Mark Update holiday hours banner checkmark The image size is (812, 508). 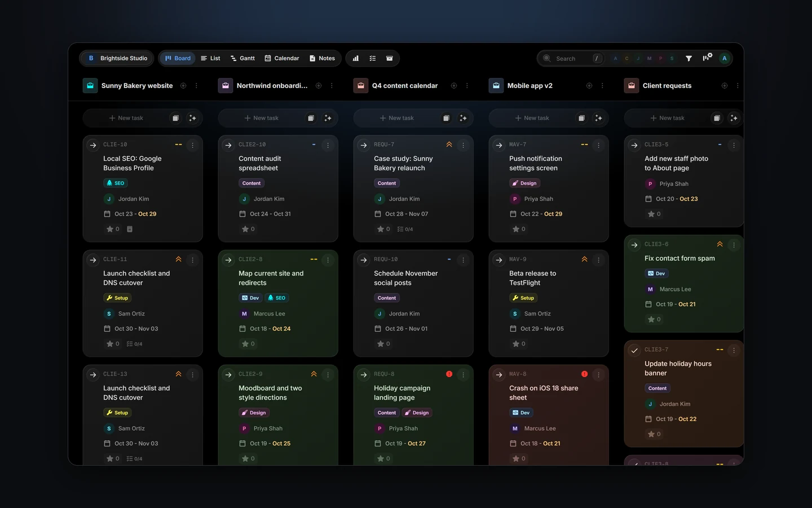pos(634,350)
